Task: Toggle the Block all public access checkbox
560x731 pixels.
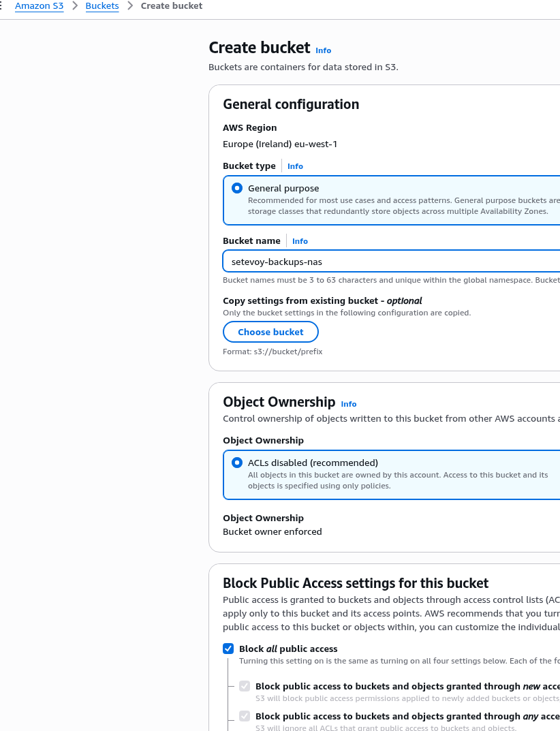Action: click(228, 649)
